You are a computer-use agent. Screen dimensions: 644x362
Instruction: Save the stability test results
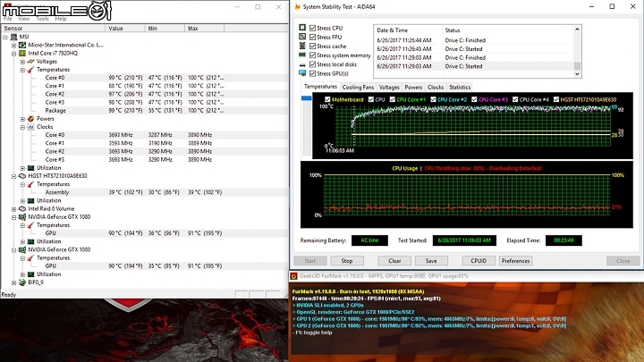pos(431,261)
